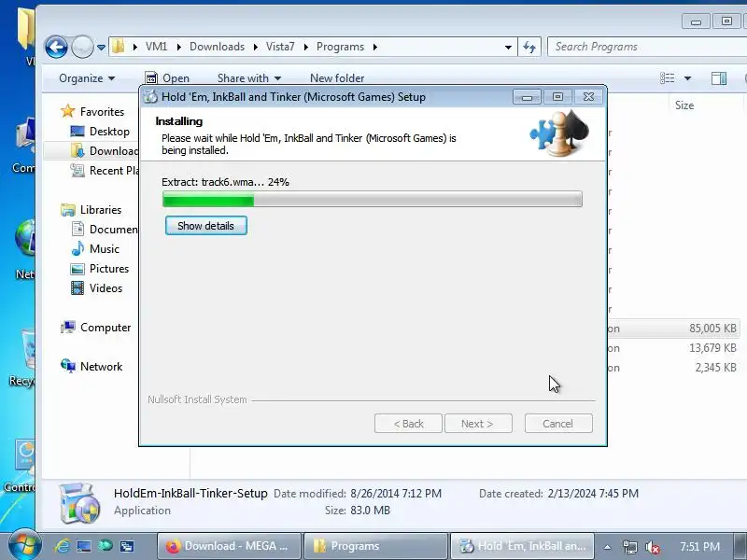Launch Internet Explorer from taskbar
747x560 pixels.
(x=62, y=546)
